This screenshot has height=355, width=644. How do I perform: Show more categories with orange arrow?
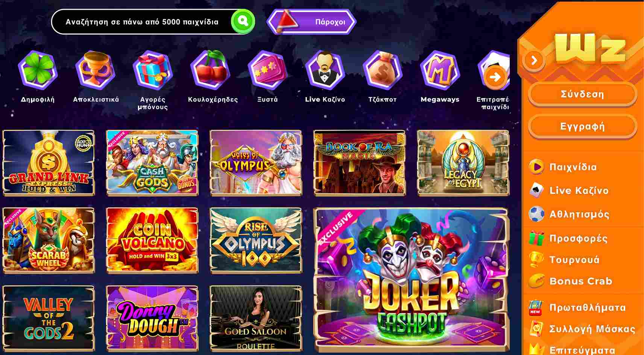coord(495,77)
